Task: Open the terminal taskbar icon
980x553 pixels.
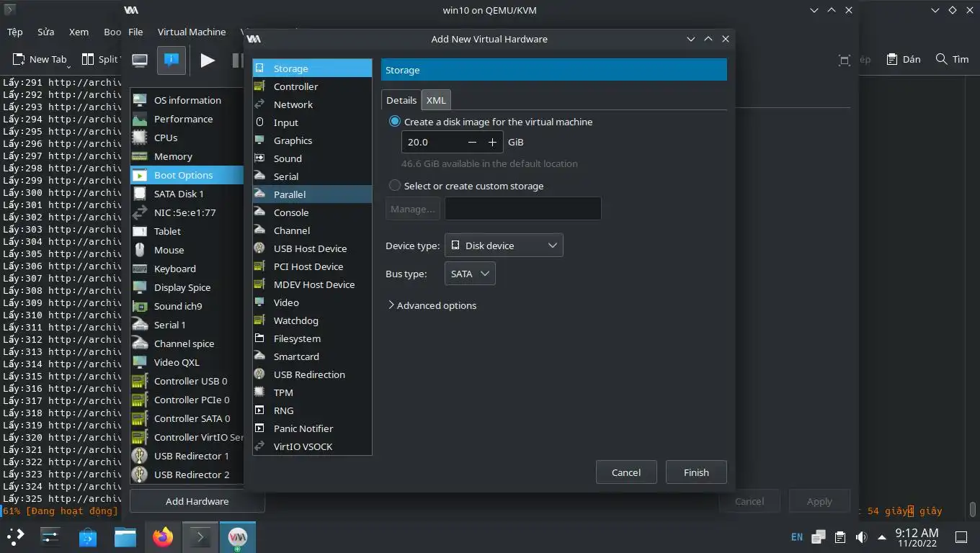Action: tap(200, 537)
